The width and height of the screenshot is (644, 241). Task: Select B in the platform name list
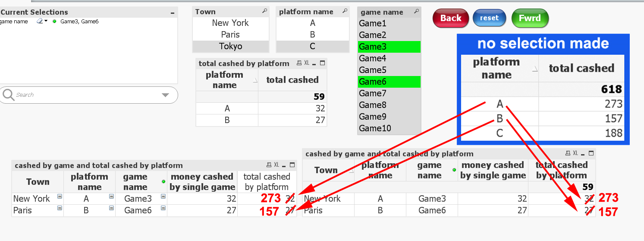click(x=313, y=35)
